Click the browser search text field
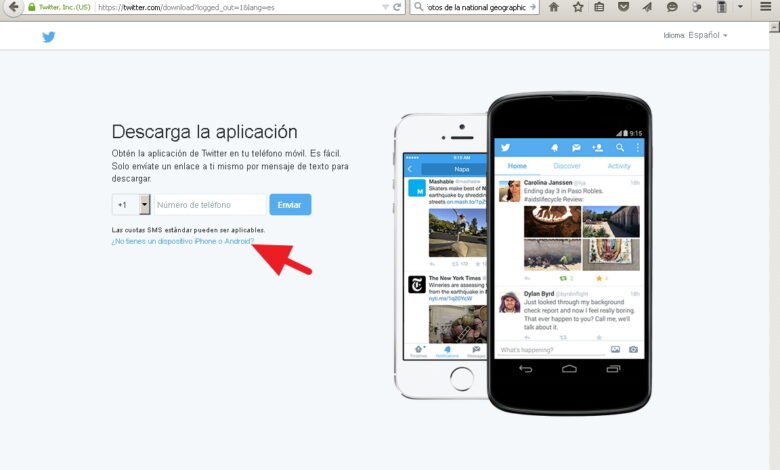Image resolution: width=780 pixels, height=470 pixels. (x=476, y=7)
